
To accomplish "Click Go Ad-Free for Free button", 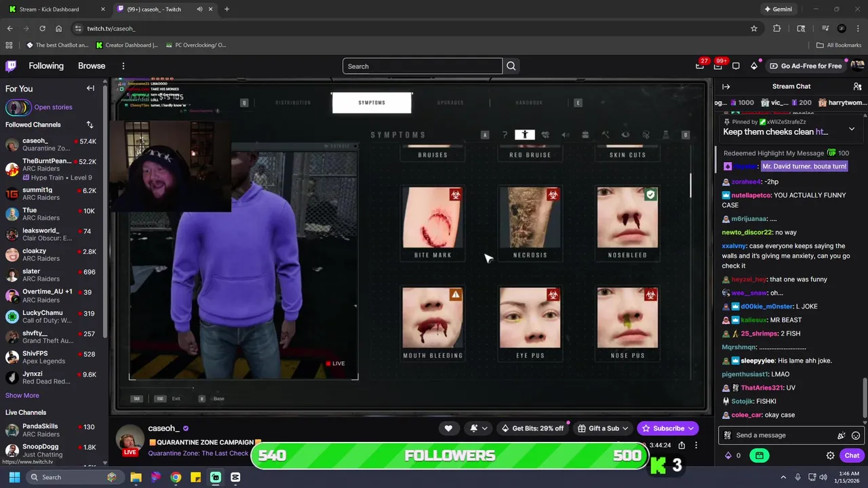I will click(x=806, y=66).
